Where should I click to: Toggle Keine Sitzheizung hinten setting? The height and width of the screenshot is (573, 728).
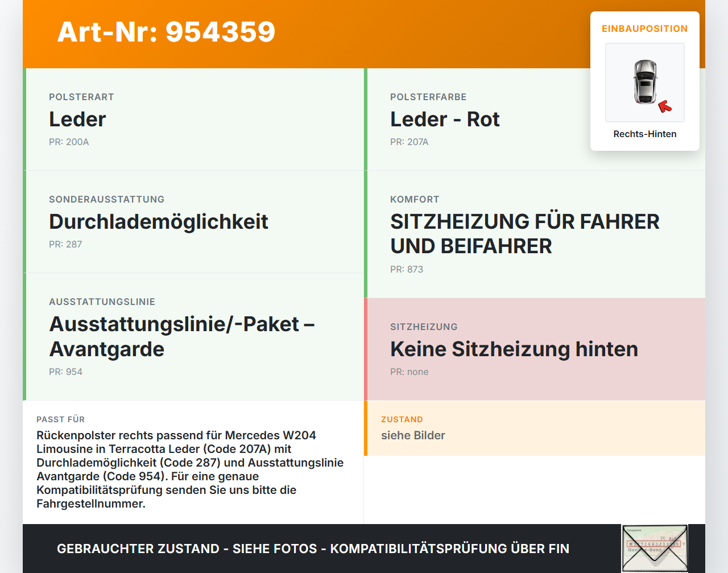pyautogui.click(x=514, y=349)
